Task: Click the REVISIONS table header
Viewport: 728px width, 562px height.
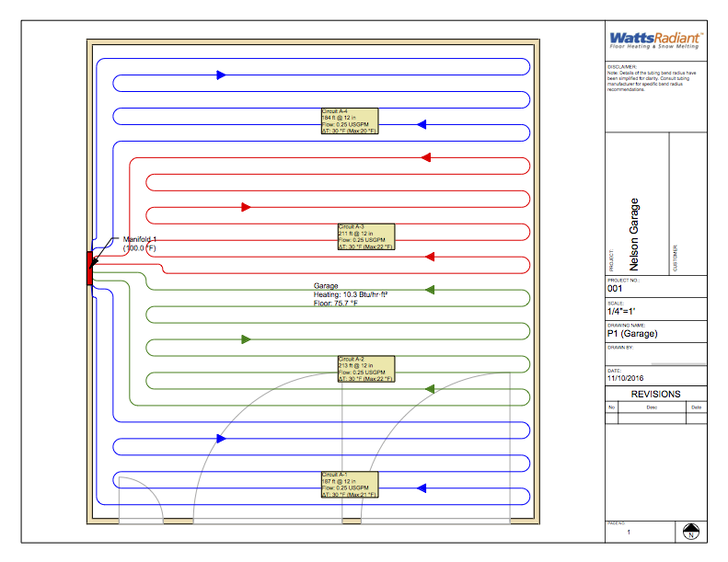Action: click(x=655, y=394)
